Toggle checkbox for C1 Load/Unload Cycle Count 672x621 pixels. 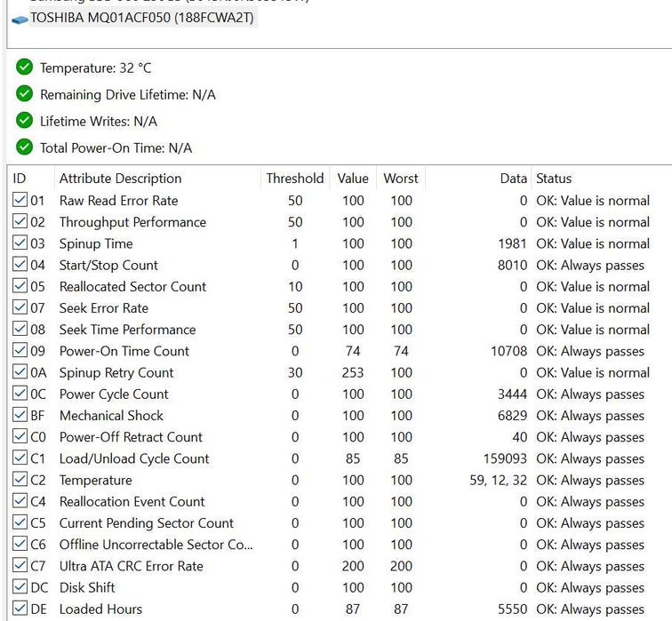point(20,458)
